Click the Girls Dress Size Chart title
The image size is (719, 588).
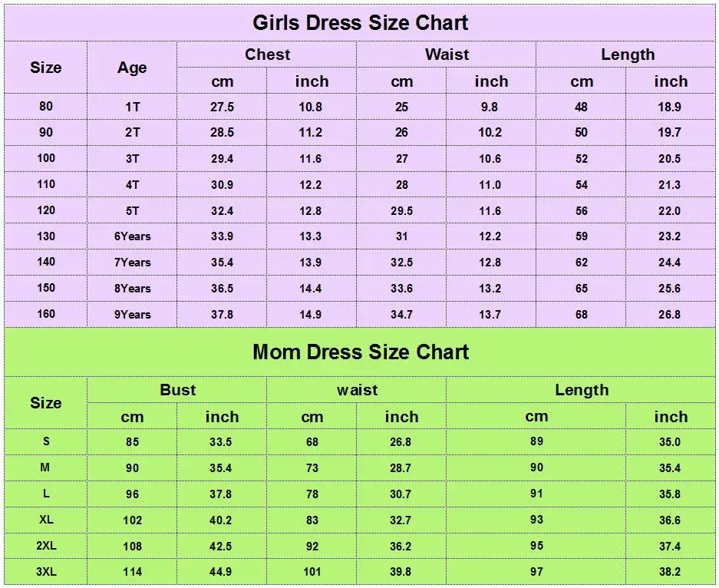point(361,22)
